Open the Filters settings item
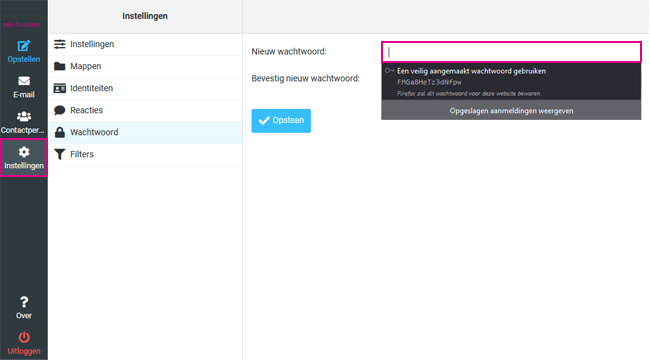This screenshot has width=650, height=360. (x=146, y=154)
